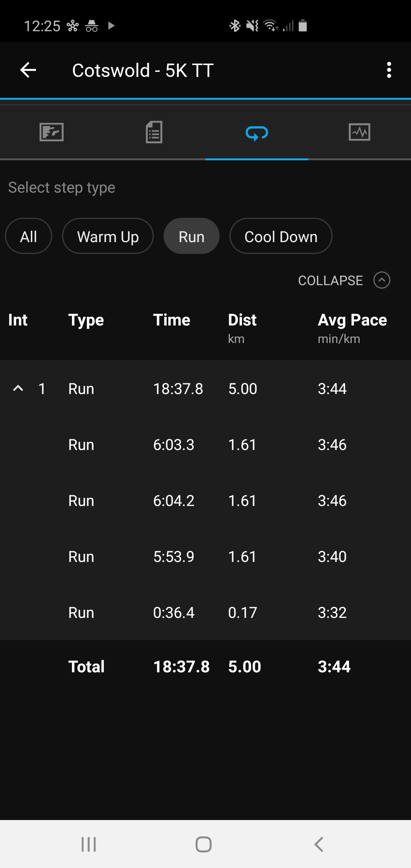Image resolution: width=411 pixels, height=868 pixels.
Task: Tap the Dist column header
Action: [242, 320]
